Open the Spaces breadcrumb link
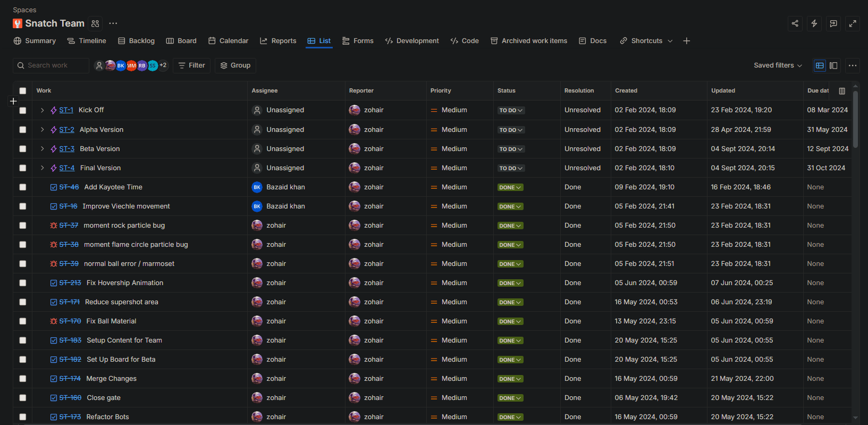The height and width of the screenshot is (425, 868). coord(24,10)
